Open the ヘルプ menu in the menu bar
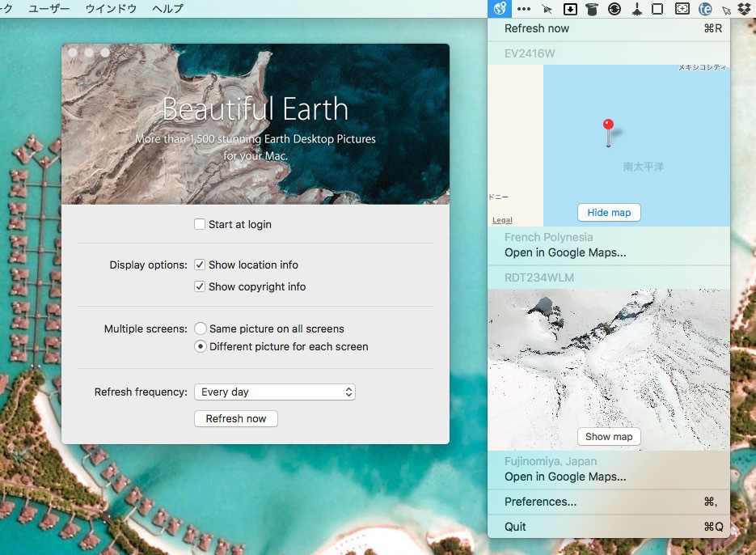Viewport: 756px width, 555px height. [167, 9]
